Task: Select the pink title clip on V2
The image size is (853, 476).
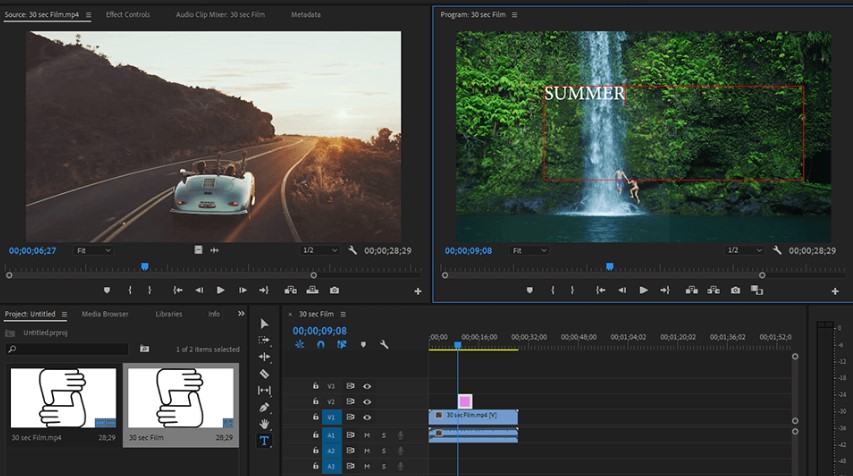Action: [465, 401]
